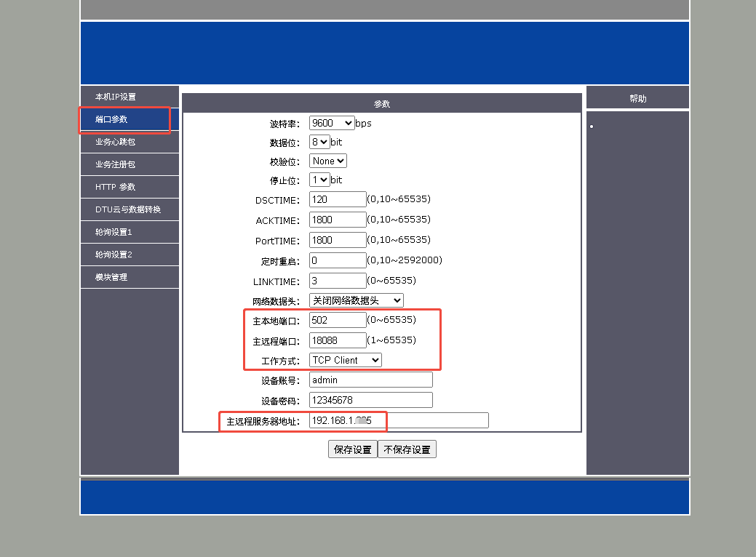Screen dimensions: 756x557
Task: Switch to 轮询设置2 page
Action: (x=114, y=255)
